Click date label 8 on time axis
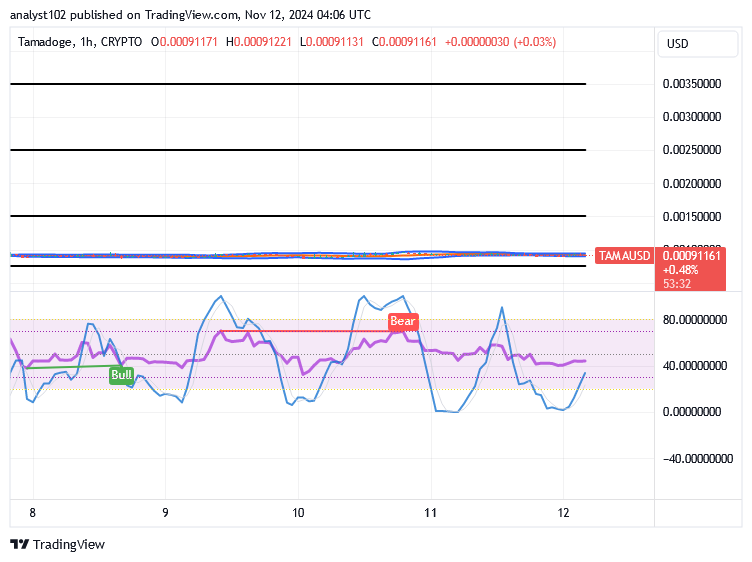This screenshot has height=562, width=752. (33, 513)
